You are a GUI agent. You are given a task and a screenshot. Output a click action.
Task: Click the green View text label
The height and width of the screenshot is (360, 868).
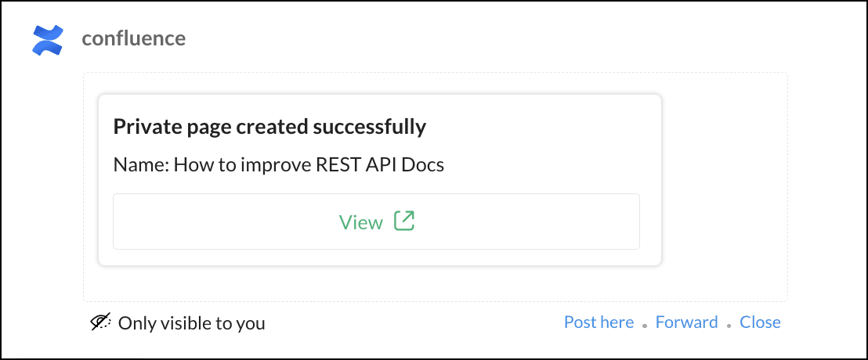point(360,222)
